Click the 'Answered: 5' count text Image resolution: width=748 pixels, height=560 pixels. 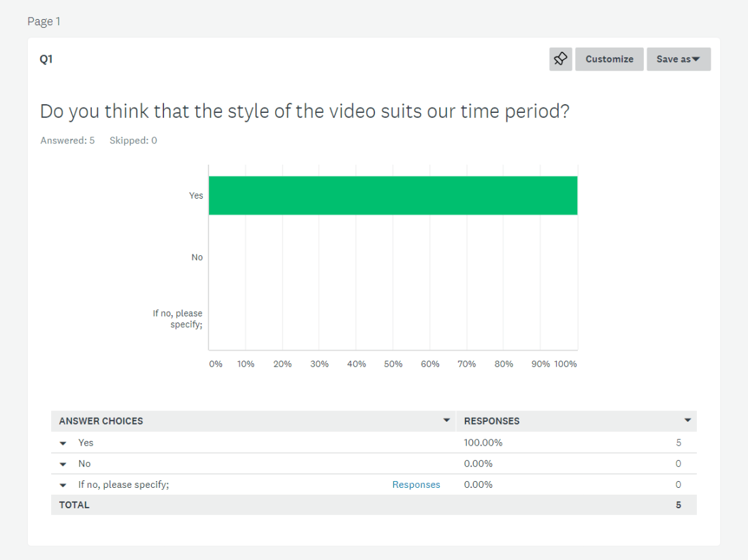(x=67, y=140)
